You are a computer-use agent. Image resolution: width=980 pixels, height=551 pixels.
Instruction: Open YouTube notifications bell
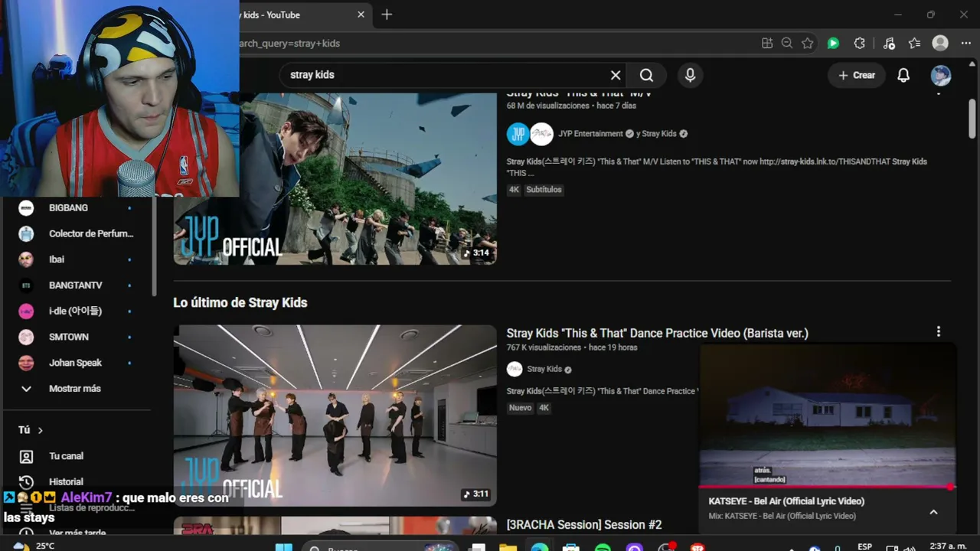pyautogui.click(x=903, y=75)
